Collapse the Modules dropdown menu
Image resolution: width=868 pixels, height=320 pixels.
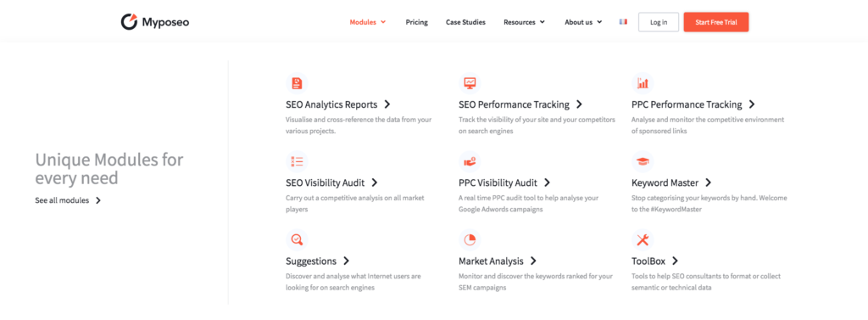click(x=368, y=22)
